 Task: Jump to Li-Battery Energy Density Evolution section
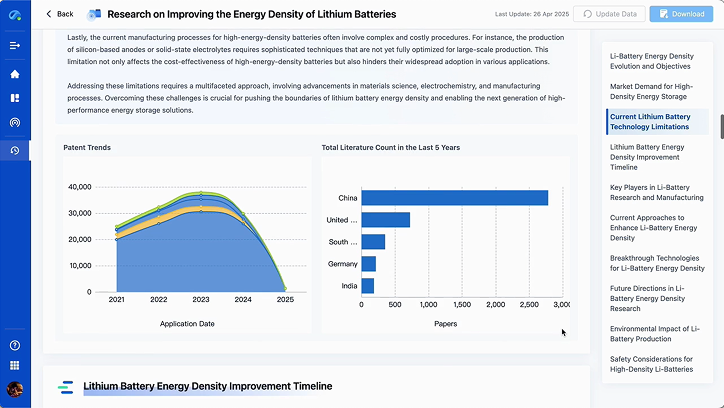(x=652, y=61)
